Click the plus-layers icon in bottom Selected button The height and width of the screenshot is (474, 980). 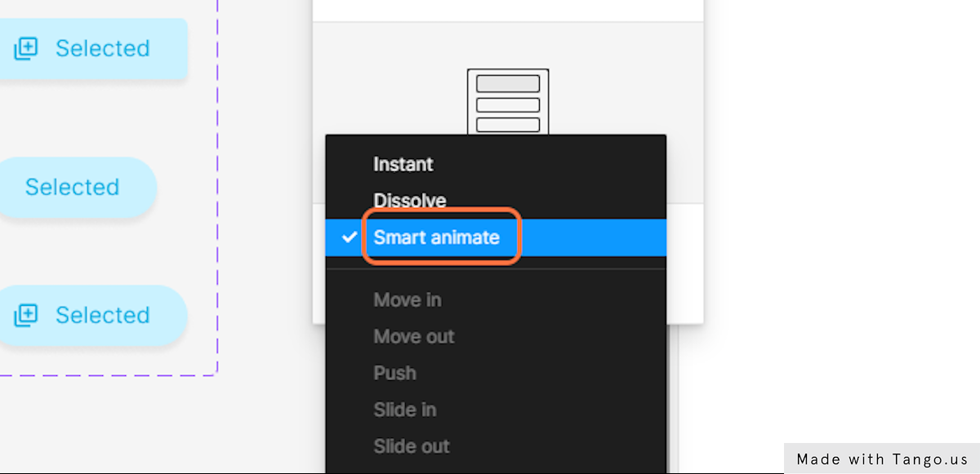click(25, 315)
